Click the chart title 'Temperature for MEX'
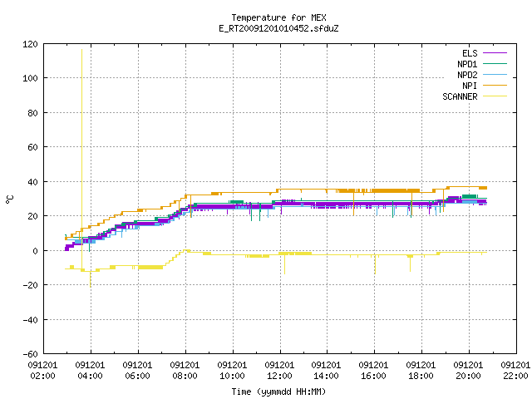 point(278,17)
